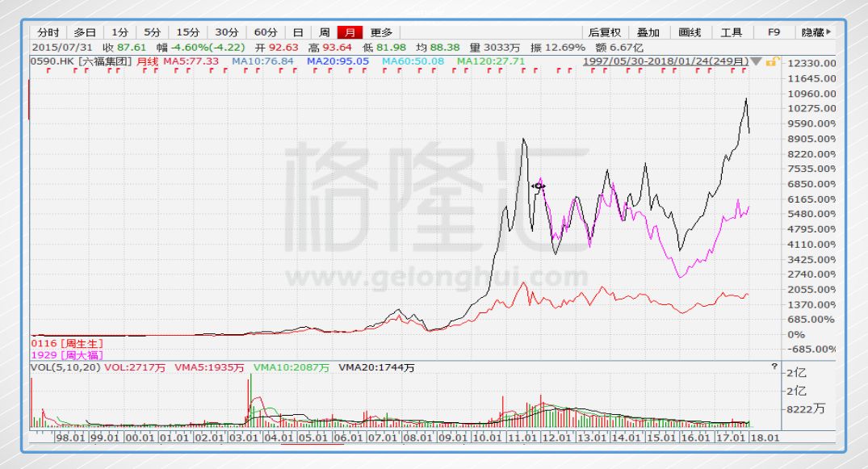Viewport: 868px width, 469px height.
Task: Expand the 更多 more periods menu
Action: 381,32
